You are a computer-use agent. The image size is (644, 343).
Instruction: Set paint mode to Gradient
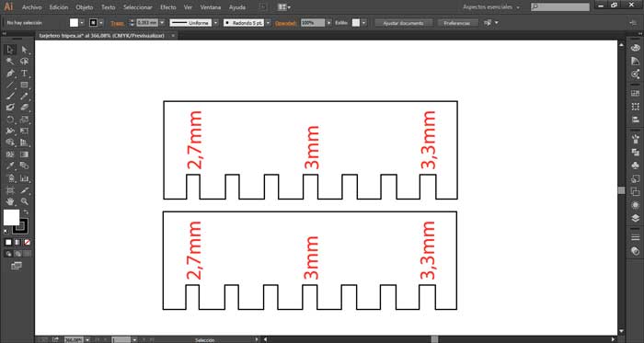[17, 243]
